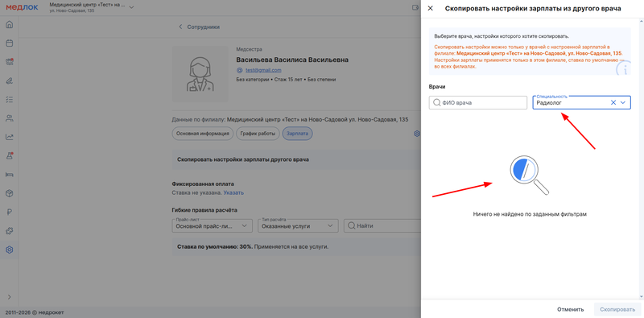Focus the ФИО врача search field
This screenshot has width=644, height=318.
tap(477, 103)
